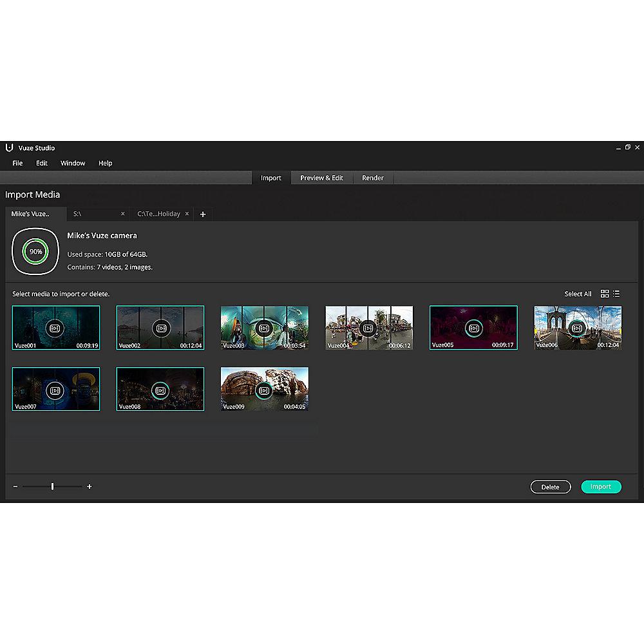Click the Mike's Vuze camera heading
The width and height of the screenshot is (644, 644).
click(102, 236)
